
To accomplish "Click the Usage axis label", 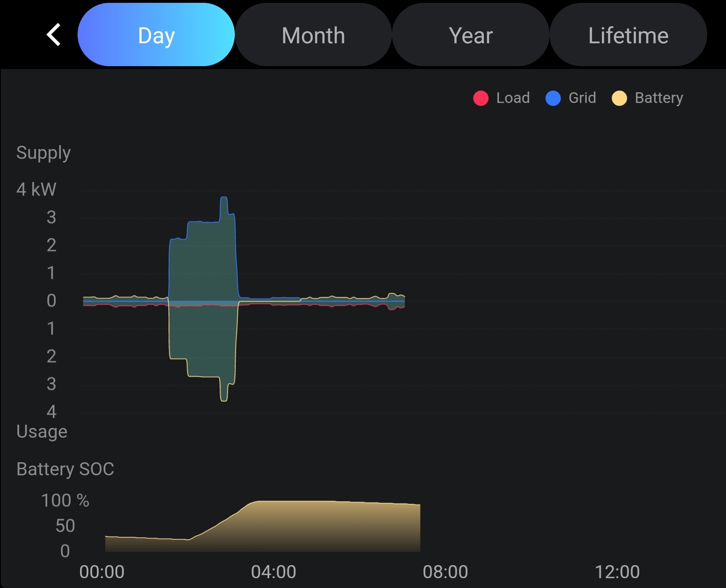I will point(42,432).
